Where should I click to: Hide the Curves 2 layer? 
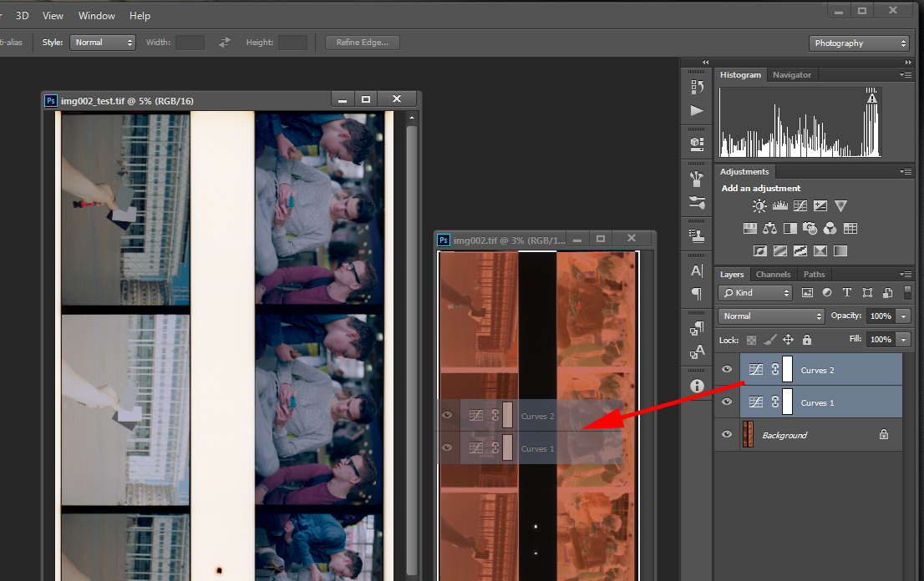tap(727, 370)
